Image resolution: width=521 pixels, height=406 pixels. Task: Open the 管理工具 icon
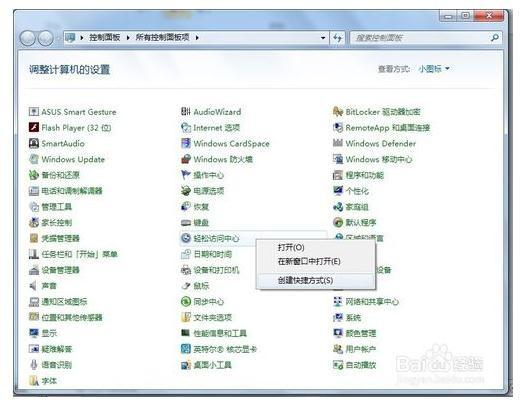point(34,206)
